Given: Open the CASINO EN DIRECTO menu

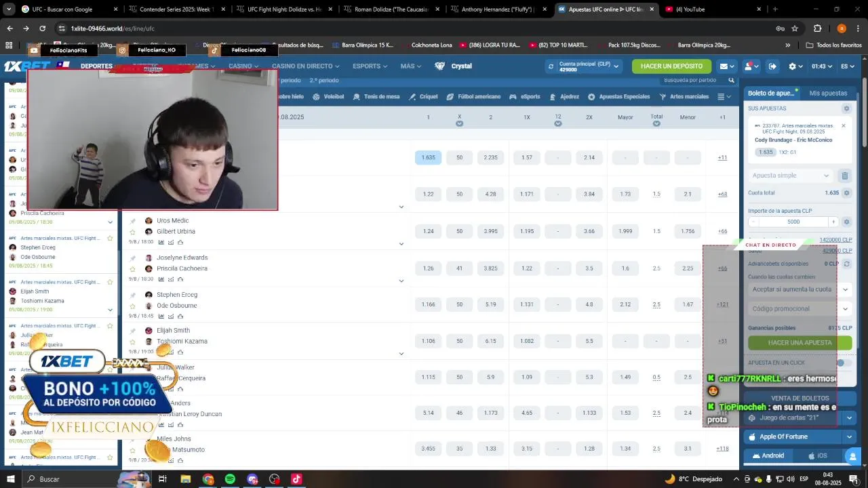Looking at the screenshot, I should pos(306,66).
